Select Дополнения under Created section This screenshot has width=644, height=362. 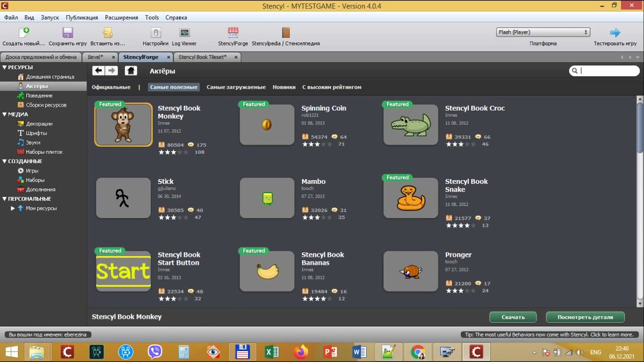[x=40, y=190]
